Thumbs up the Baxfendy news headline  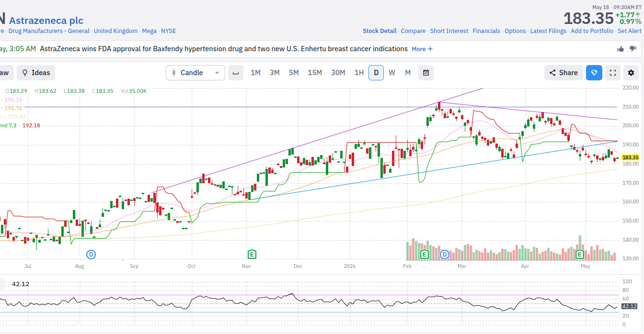tap(621, 49)
